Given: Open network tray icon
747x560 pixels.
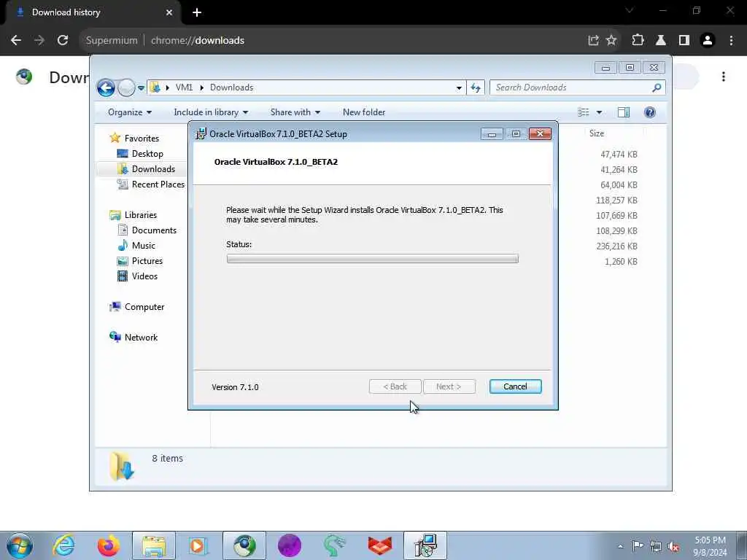Looking at the screenshot, I should (x=656, y=546).
